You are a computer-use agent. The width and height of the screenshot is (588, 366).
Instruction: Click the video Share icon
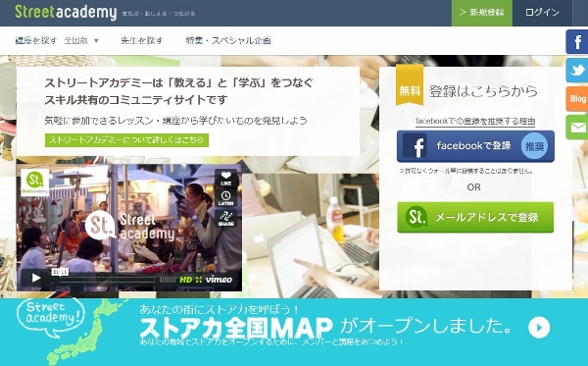[x=226, y=218]
